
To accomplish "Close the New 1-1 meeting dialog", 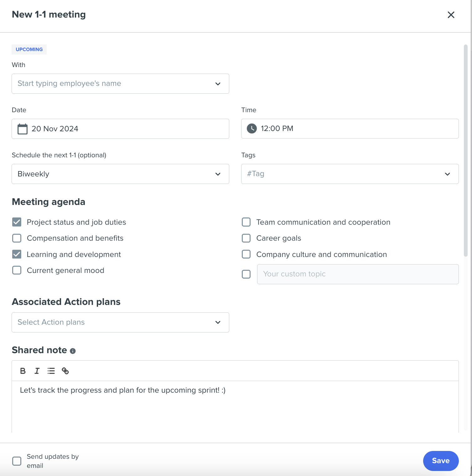I will pyautogui.click(x=451, y=15).
